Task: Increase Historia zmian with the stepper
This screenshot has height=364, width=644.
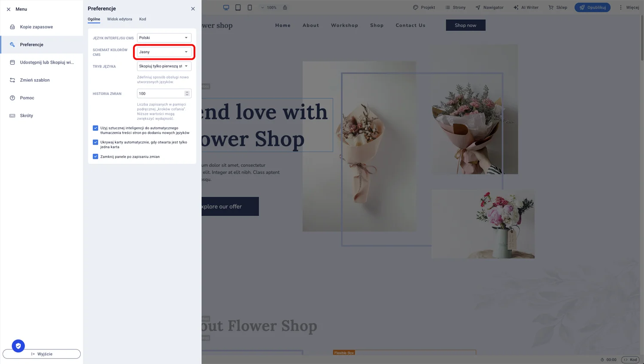Action: click(x=187, y=92)
